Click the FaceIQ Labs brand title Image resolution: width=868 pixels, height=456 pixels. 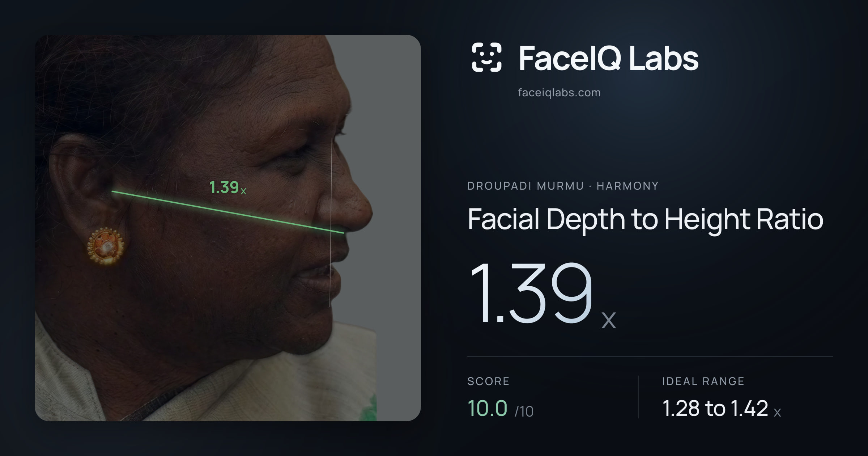(x=608, y=58)
